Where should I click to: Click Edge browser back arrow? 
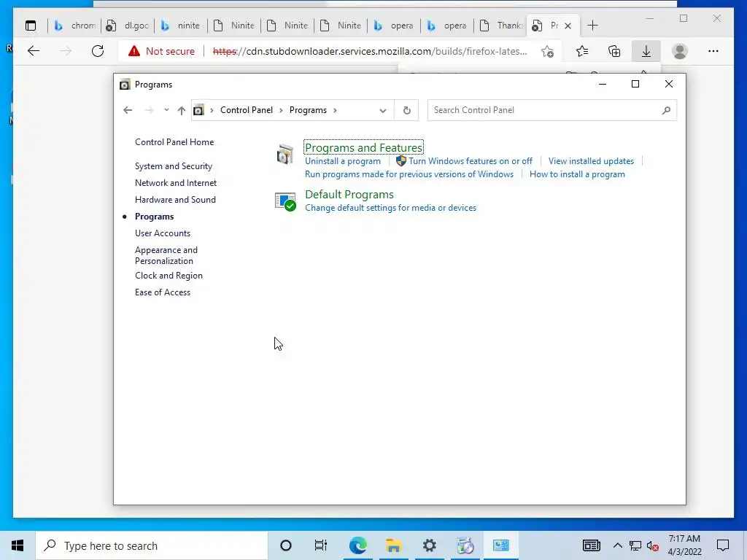(34, 51)
